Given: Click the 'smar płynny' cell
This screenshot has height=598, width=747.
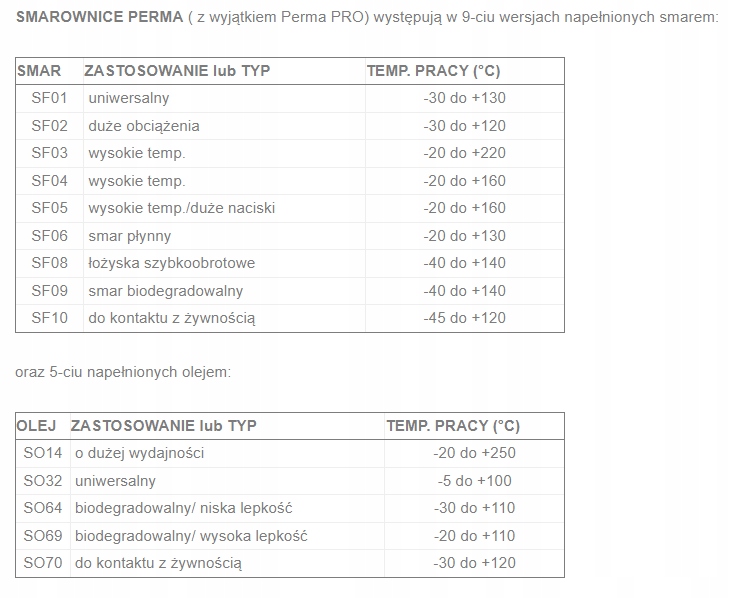Looking at the screenshot, I should pyautogui.click(x=129, y=236).
